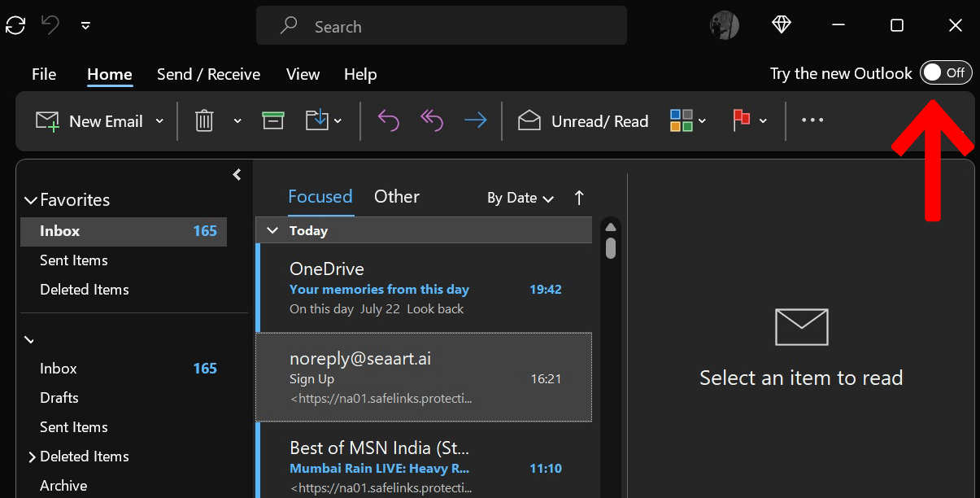Click the Unread/ Read button
Image resolution: width=980 pixels, height=498 pixels.
583,121
